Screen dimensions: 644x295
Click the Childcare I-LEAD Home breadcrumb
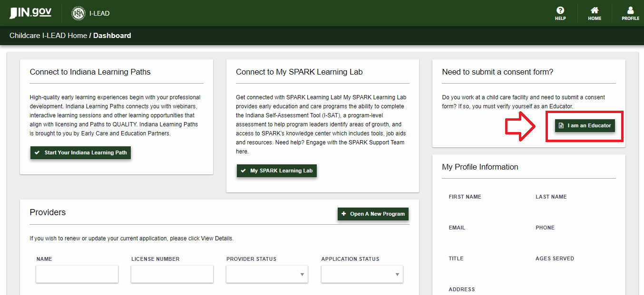[48, 36]
